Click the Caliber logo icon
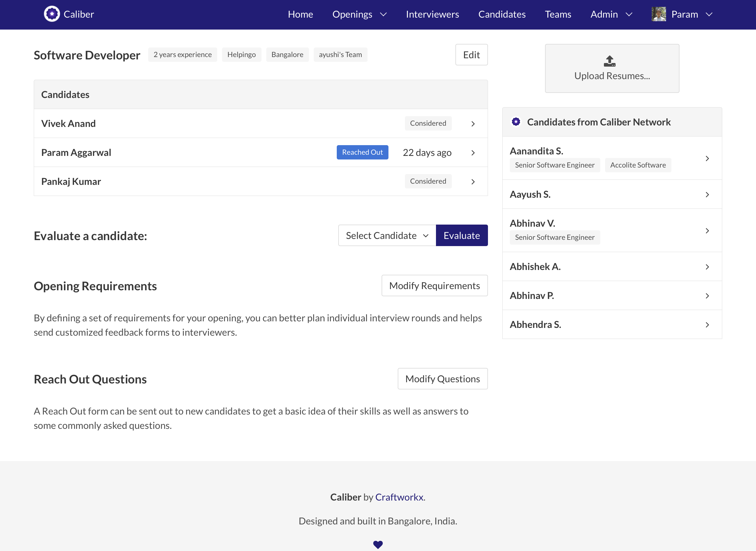The image size is (756, 551). [52, 14]
